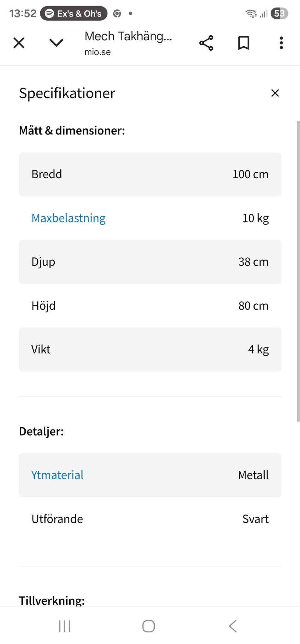The image size is (300, 644).
Task: Tap the share icon
Action: point(206,43)
